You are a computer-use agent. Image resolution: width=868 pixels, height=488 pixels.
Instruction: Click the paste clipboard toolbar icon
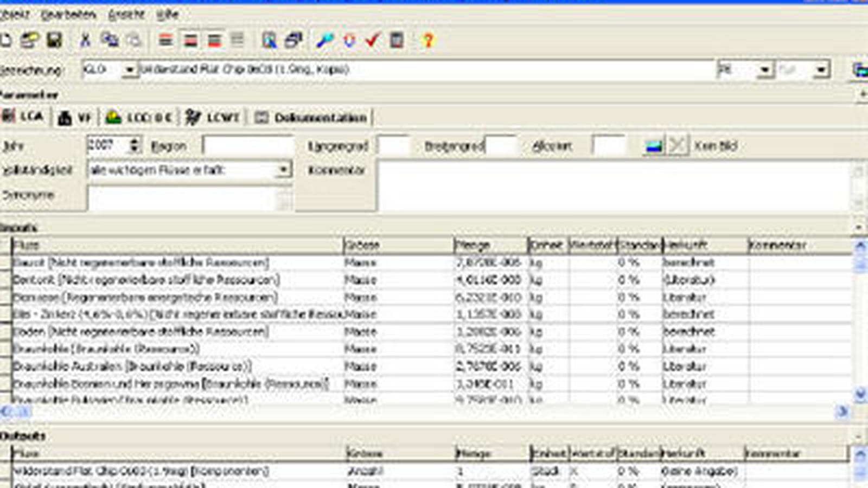[x=133, y=40]
